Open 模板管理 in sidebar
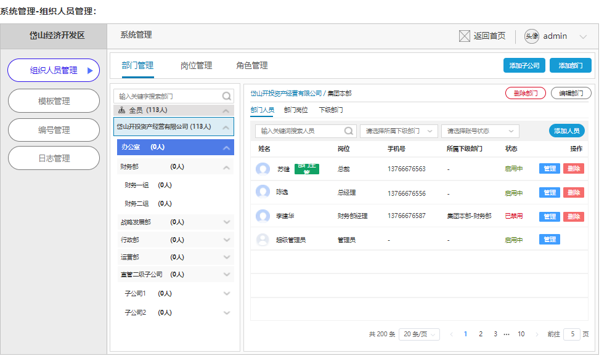 tap(54, 101)
